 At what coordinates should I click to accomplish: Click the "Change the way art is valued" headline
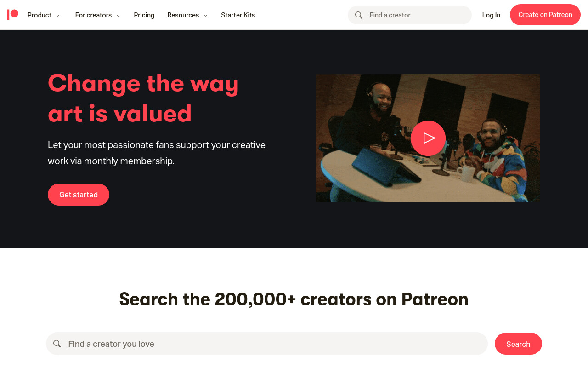143,98
